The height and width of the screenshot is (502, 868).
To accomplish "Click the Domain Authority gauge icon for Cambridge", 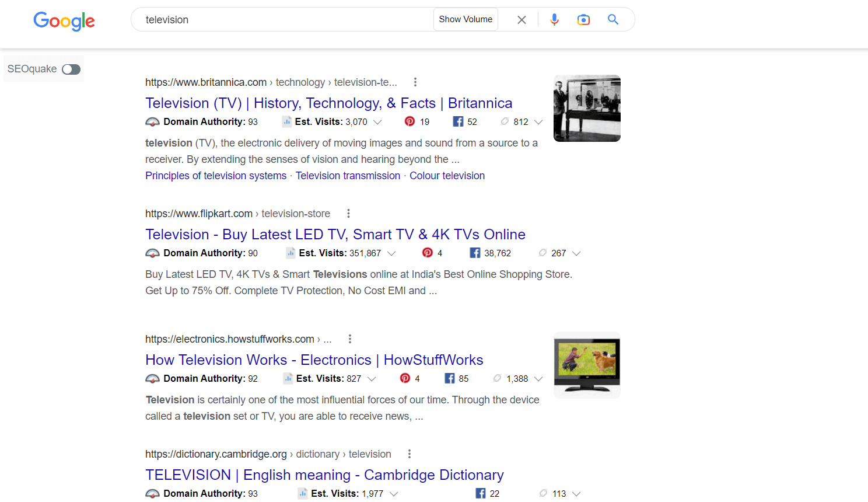I will coord(152,494).
